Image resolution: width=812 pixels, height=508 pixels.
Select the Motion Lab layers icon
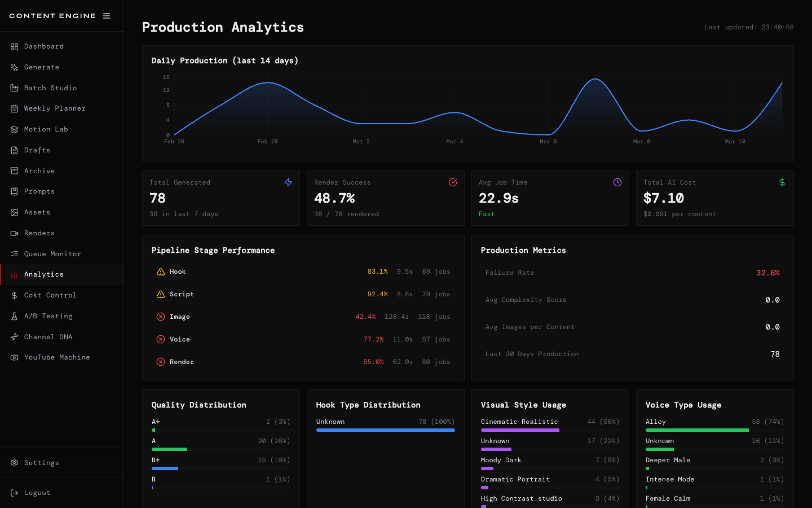click(x=14, y=129)
